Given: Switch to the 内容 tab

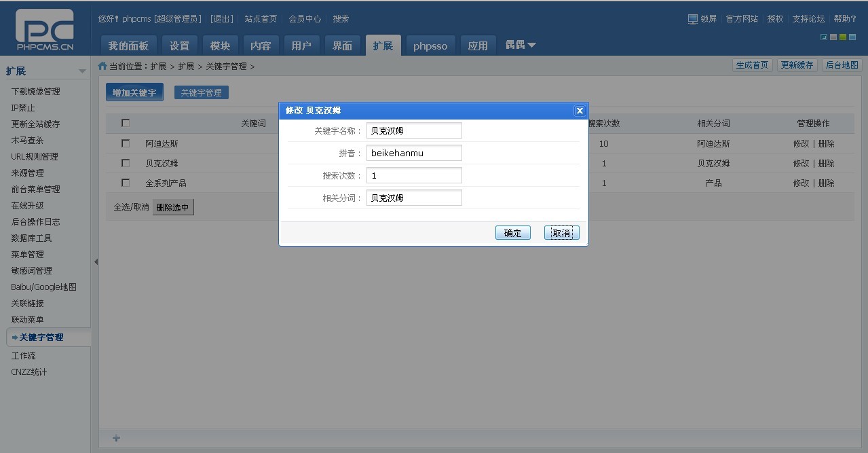Looking at the screenshot, I should (x=261, y=46).
